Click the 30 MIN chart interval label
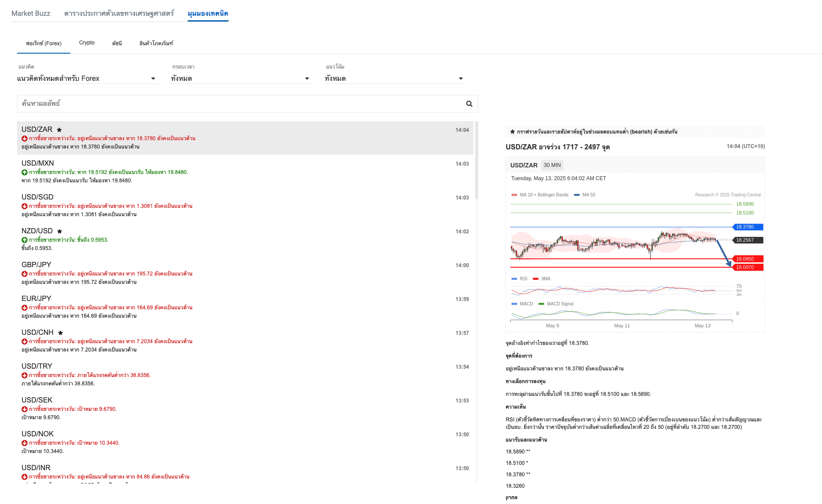The image size is (822, 504). (x=552, y=165)
